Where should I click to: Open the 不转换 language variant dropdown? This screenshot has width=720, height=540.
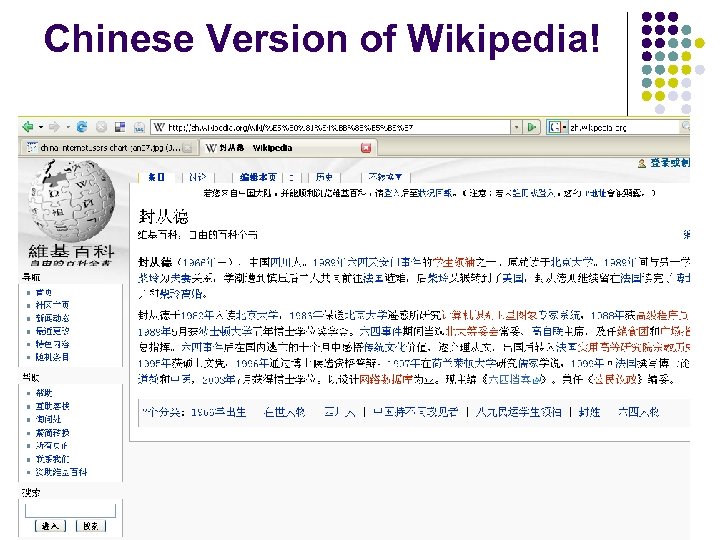pyautogui.click(x=385, y=177)
